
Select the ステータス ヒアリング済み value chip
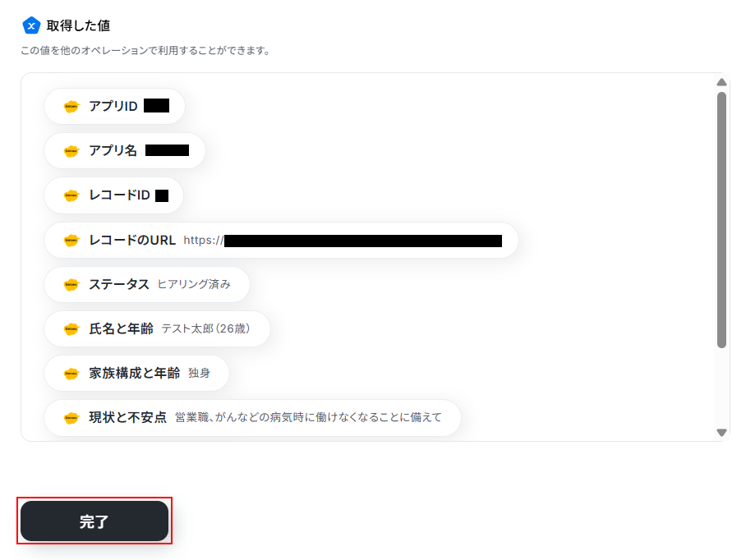[147, 284]
